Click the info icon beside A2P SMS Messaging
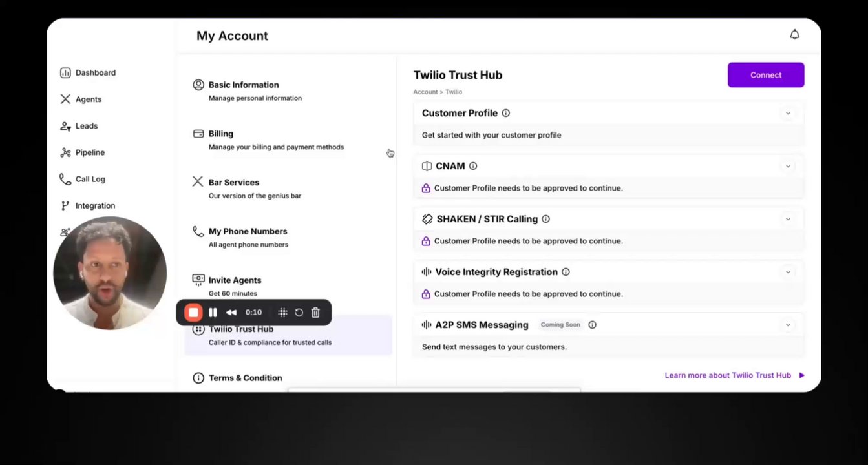 tap(592, 325)
